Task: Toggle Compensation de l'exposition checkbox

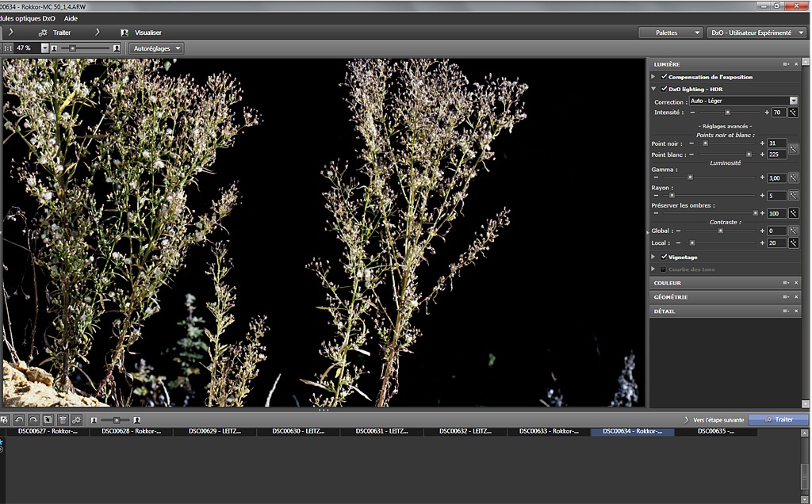Action: (664, 77)
